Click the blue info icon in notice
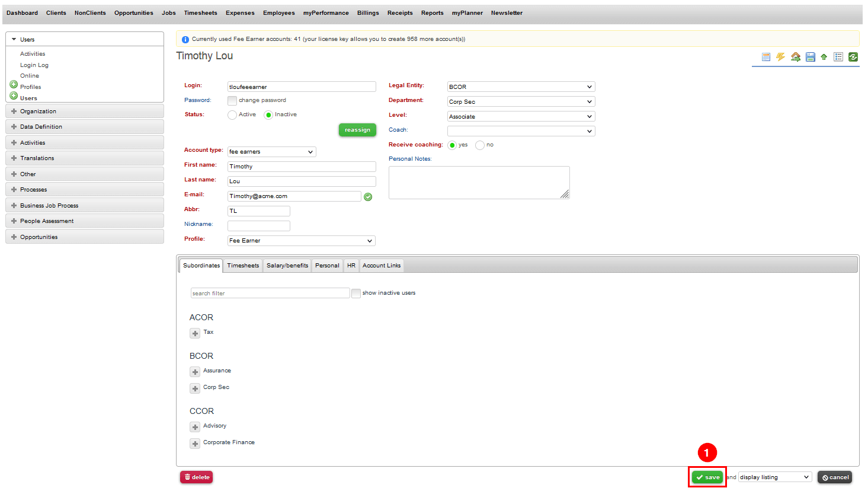This screenshot has height=491, width=868. tap(185, 39)
